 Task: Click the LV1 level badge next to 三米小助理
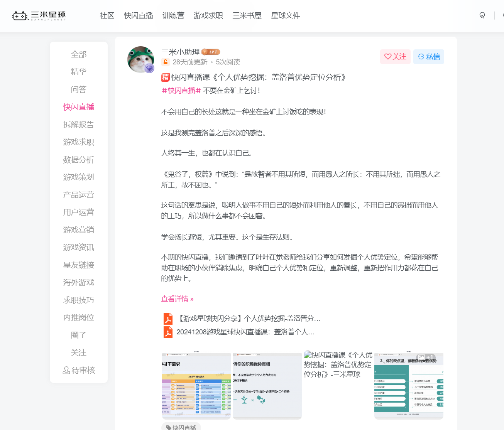tap(210, 52)
